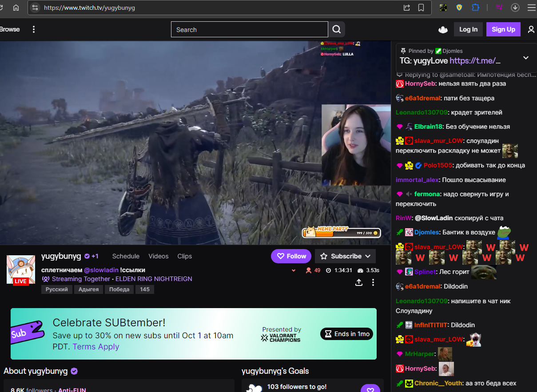
Task: Open the Prime loot crown icon
Action: [x=443, y=30]
